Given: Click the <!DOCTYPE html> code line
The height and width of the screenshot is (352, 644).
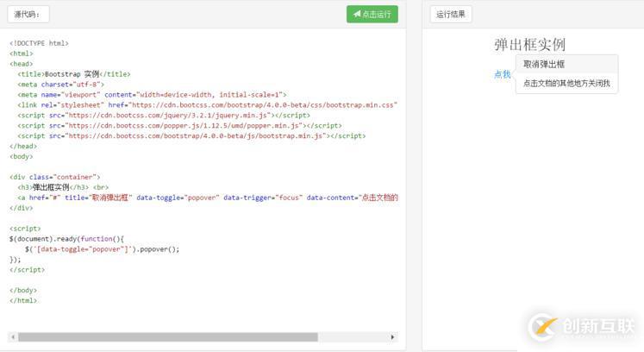Looking at the screenshot, I should (39, 43).
